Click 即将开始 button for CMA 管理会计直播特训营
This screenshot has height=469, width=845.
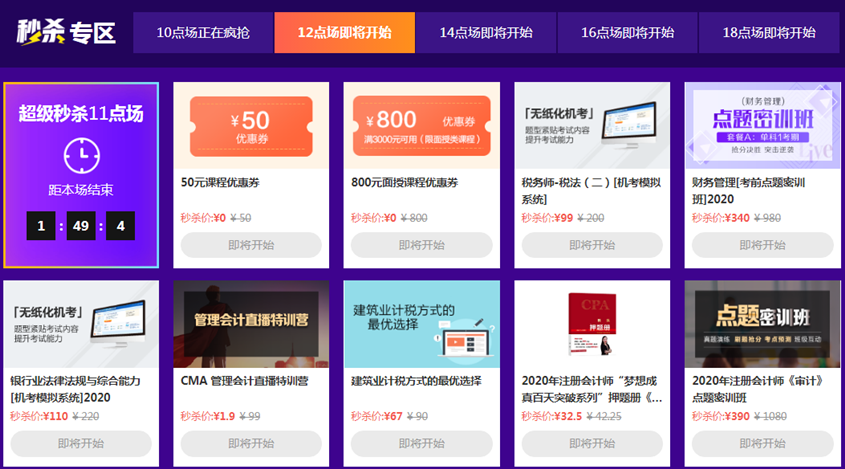251,444
